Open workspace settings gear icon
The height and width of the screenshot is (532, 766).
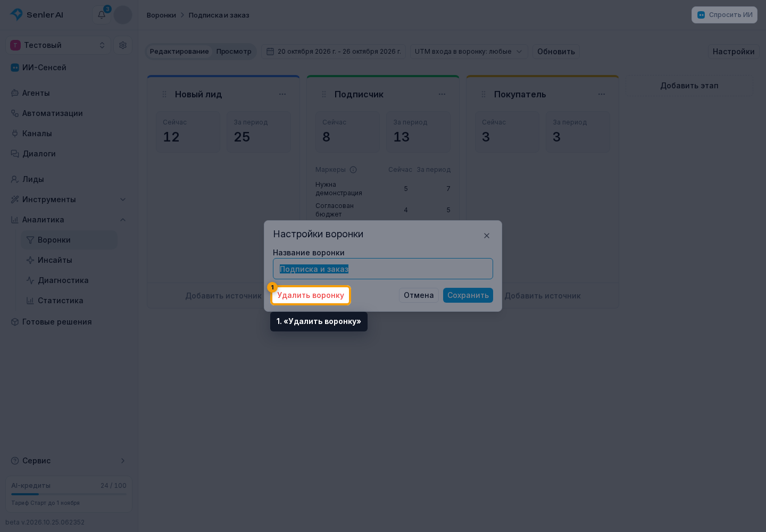pyautogui.click(x=123, y=45)
